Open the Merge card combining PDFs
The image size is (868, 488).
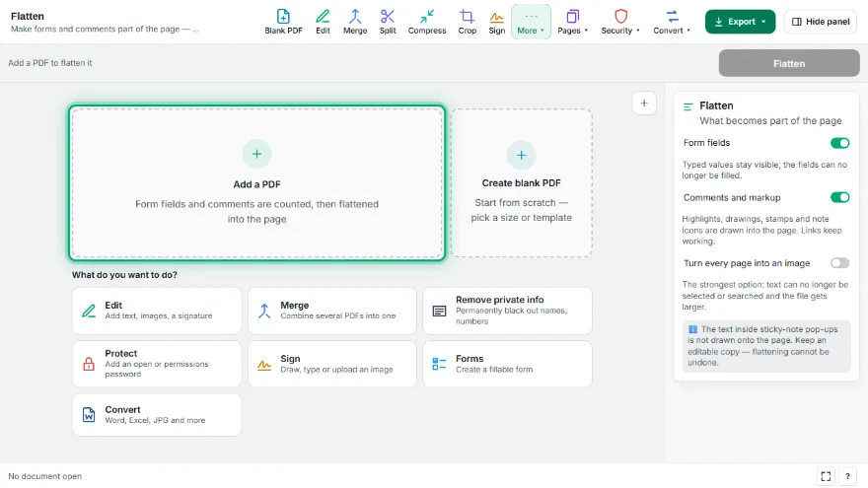click(332, 311)
